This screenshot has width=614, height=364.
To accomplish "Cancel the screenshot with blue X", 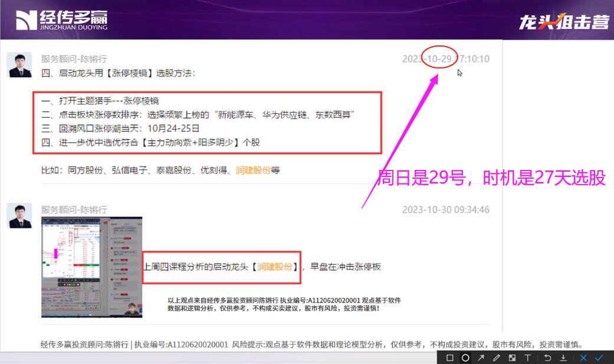I will coord(583,358).
